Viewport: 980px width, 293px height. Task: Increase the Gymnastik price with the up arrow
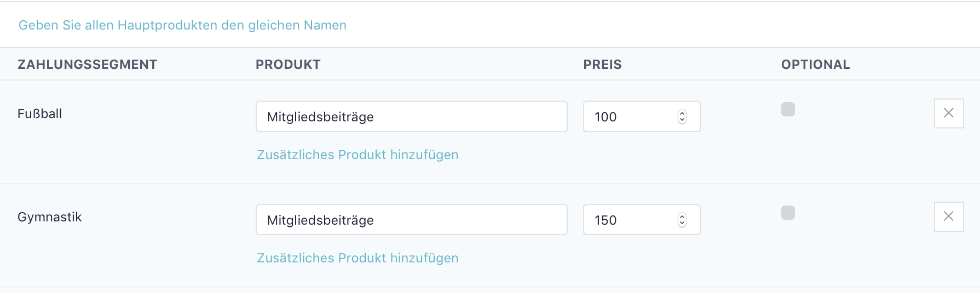pyautogui.click(x=682, y=216)
